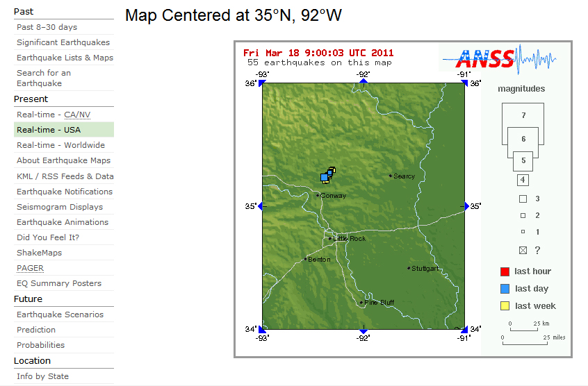Pan map northwest with corner arrow
Screen dimensions: 588x386
(261, 83)
